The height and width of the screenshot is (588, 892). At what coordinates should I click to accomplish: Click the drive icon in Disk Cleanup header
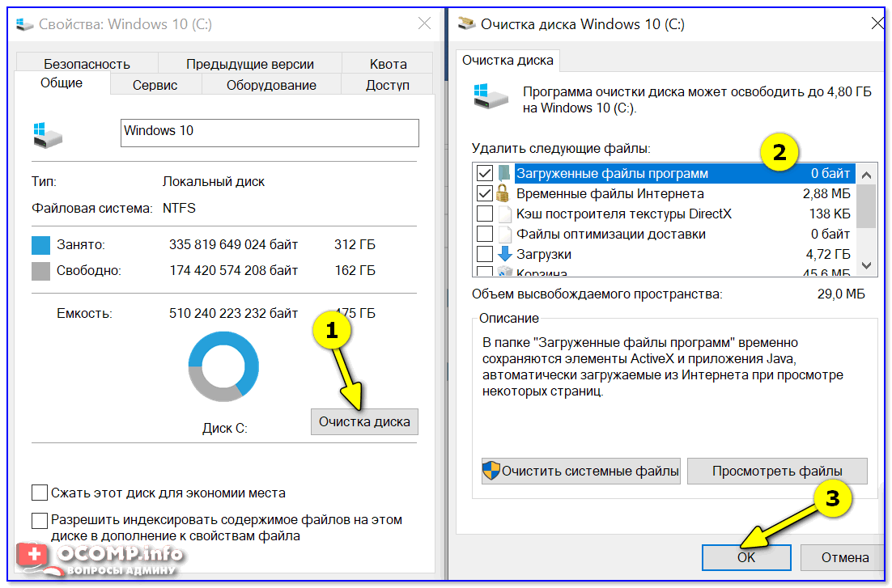click(491, 96)
